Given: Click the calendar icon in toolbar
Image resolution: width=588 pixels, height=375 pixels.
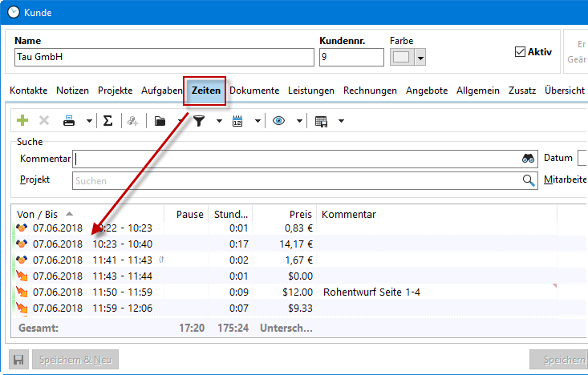Looking at the screenshot, I should point(237,121).
